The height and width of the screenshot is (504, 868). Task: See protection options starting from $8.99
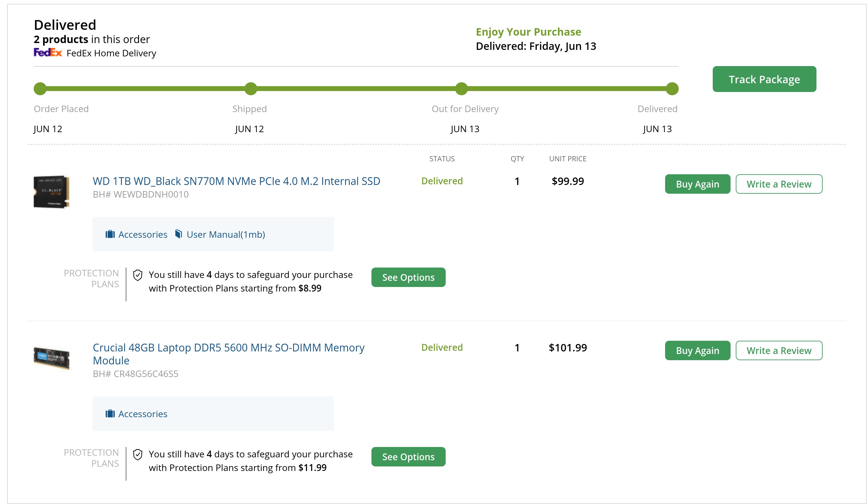tap(408, 277)
